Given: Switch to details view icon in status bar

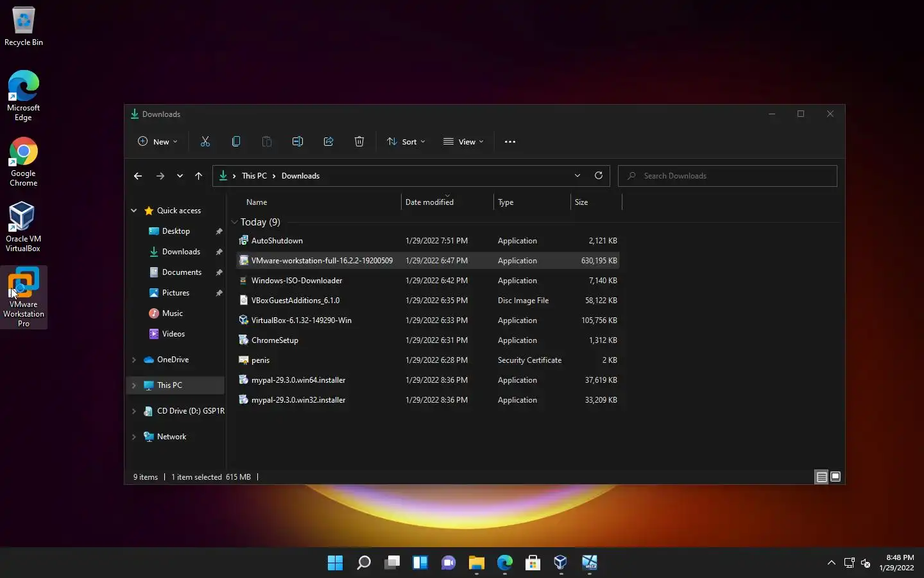Looking at the screenshot, I should click(821, 477).
